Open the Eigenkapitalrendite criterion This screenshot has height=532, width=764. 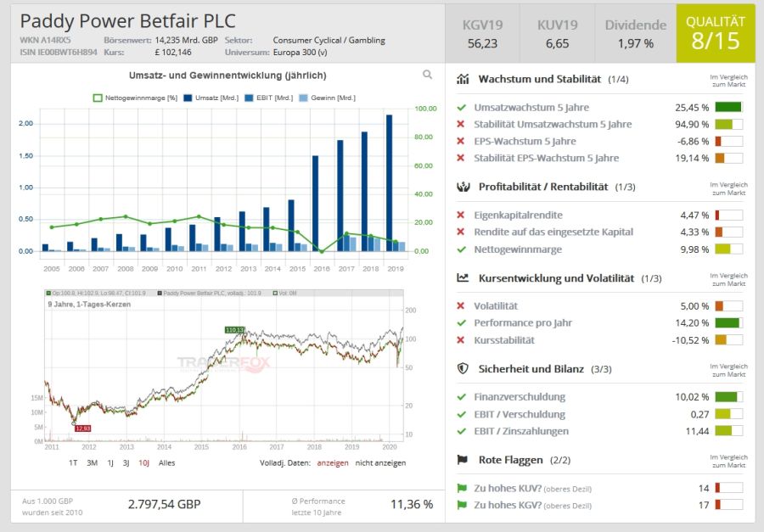point(518,215)
